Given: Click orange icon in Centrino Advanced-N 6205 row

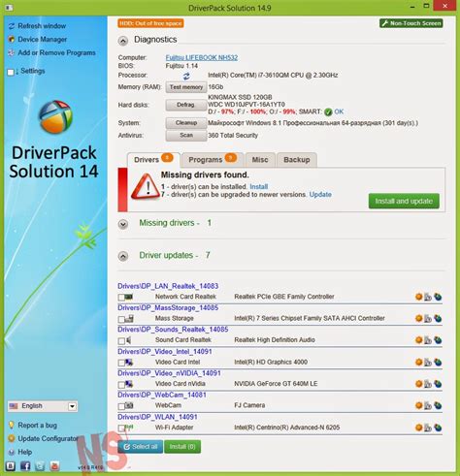Looking at the screenshot, I should point(419,428).
